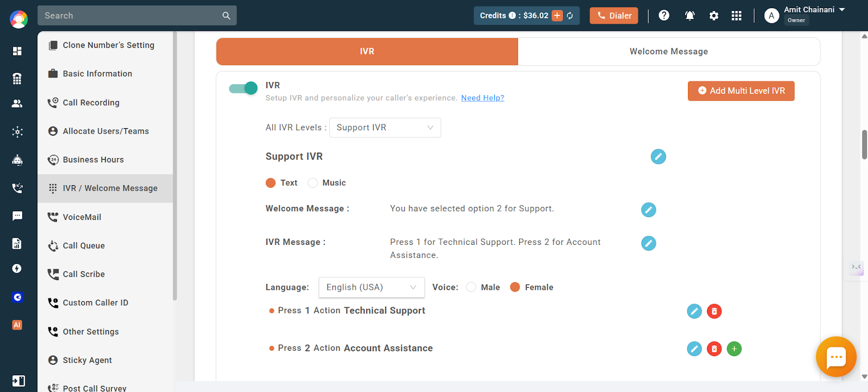Follow the Need Help? link
Screen dimensions: 868x392
click(483, 98)
